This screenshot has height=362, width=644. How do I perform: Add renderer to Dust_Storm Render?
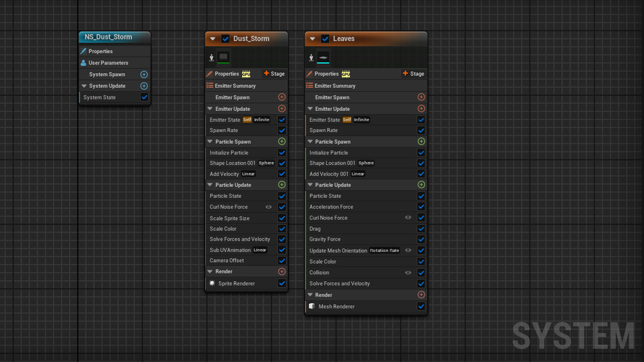[x=282, y=271]
